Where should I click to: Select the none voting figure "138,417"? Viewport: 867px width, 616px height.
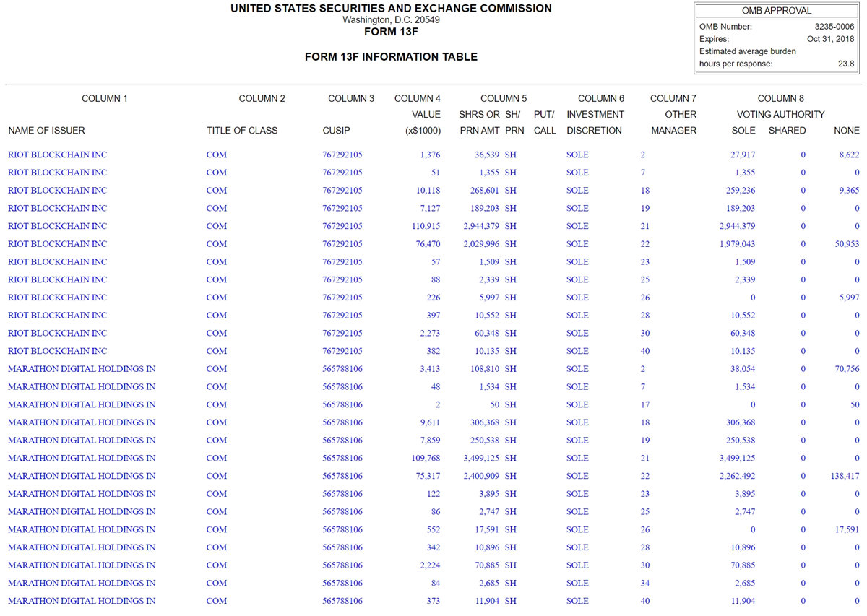click(845, 476)
